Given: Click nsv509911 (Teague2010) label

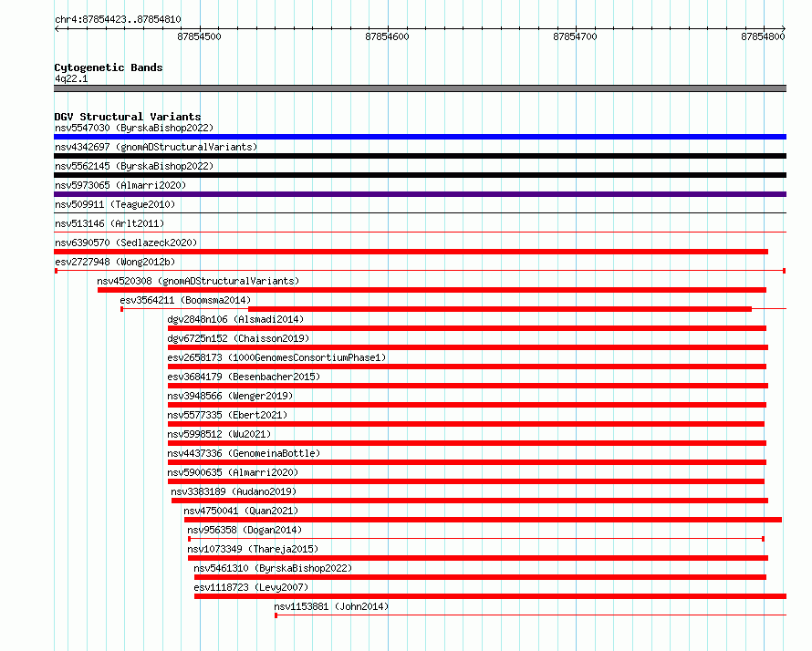Looking at the screenshot, I should tap(115, 204).
